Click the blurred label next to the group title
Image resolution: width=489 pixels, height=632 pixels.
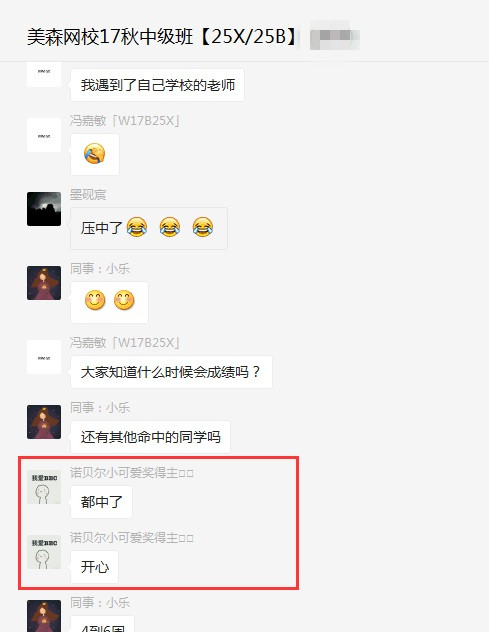(335, 37)
